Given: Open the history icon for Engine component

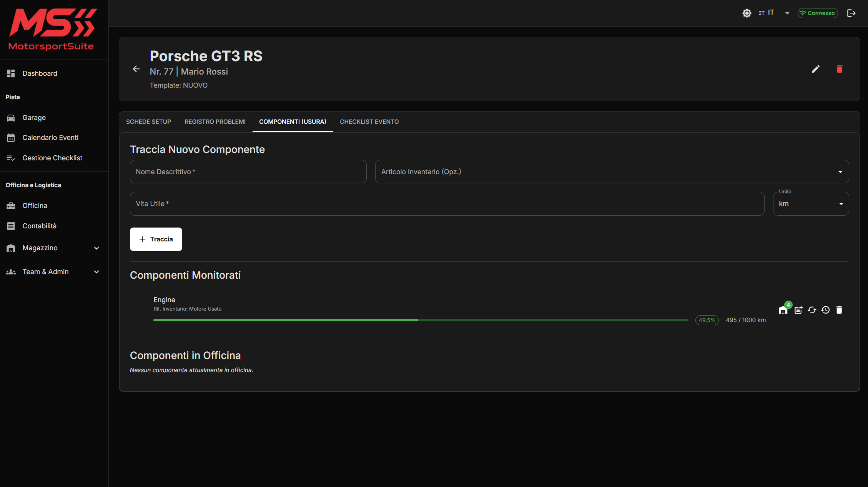Looking at the screenshot, I should (825, 310).
